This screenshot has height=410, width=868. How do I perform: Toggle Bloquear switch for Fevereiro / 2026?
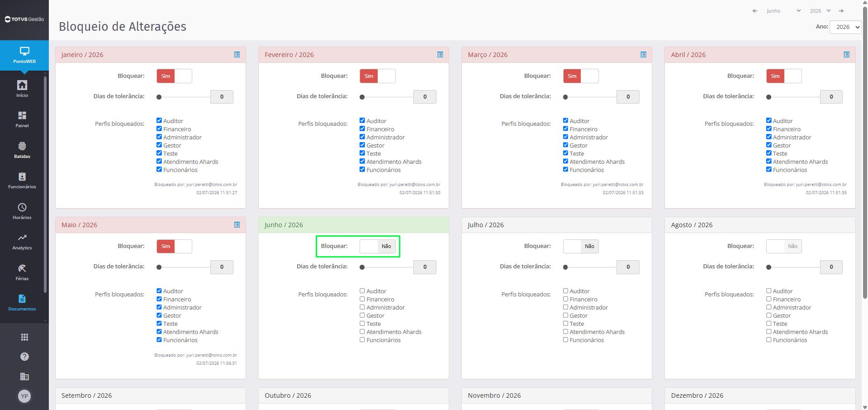[377, 76]
